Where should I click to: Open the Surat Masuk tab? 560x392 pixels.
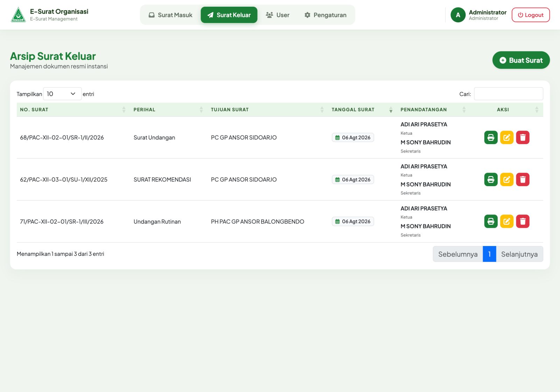(170, 15)
